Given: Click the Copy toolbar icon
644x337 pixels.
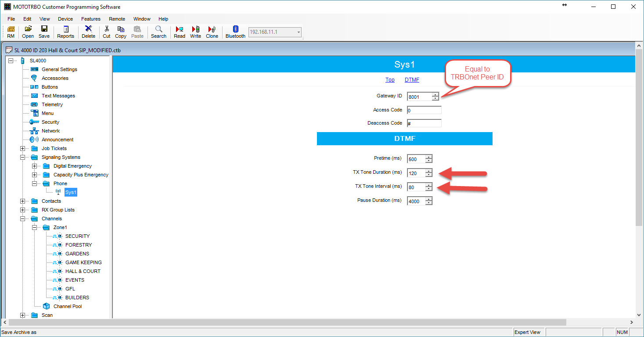Looking at the screenshot, I should point(121,32).
